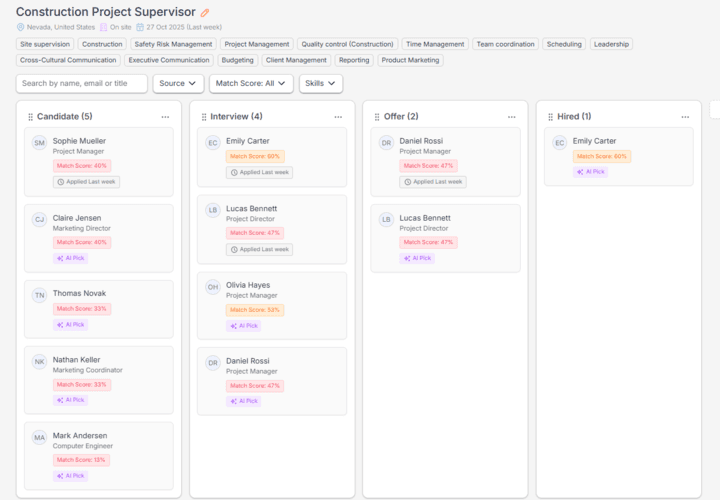720x500 pixels.
Task: Grab the Hired column drag handle
Action: (x=551, y=117)
